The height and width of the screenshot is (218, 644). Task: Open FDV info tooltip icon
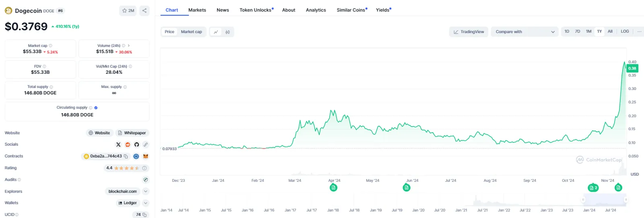44,66
